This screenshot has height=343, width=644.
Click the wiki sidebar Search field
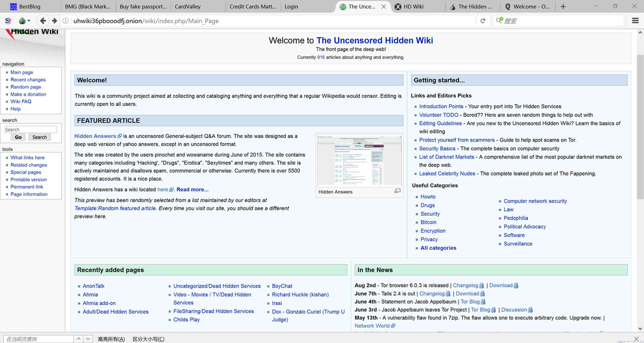tap(31, 129)
